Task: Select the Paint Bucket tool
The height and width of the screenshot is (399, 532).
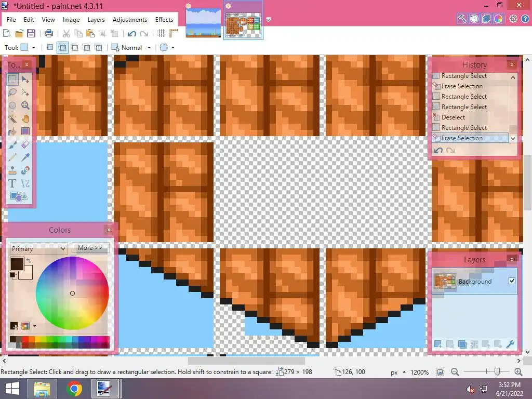Action: click(12, 131)
